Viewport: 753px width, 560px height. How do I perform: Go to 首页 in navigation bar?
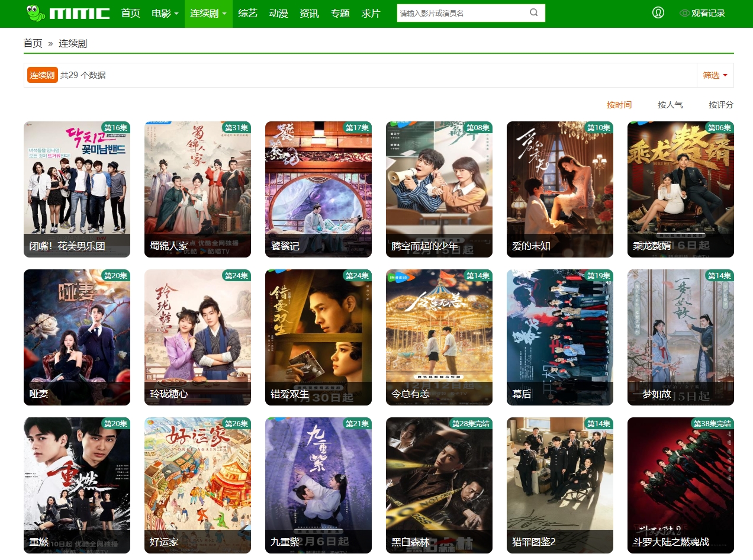click(131, 13)
